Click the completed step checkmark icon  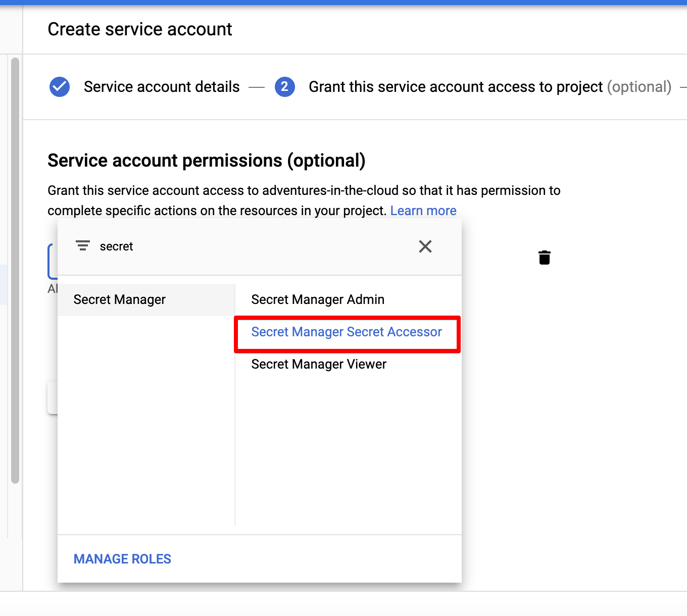[60, 87]
